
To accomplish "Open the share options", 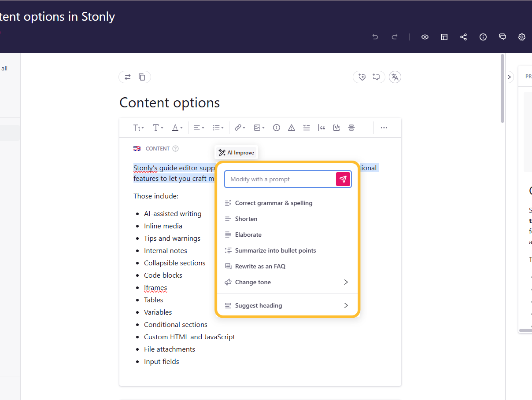I will click(463, 37).
